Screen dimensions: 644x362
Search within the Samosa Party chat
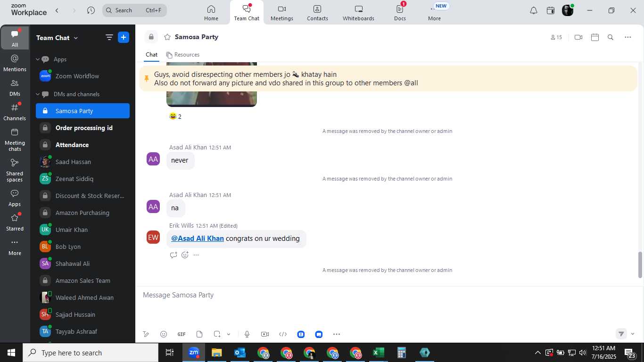pyautogui.click(x=611, y=37)
